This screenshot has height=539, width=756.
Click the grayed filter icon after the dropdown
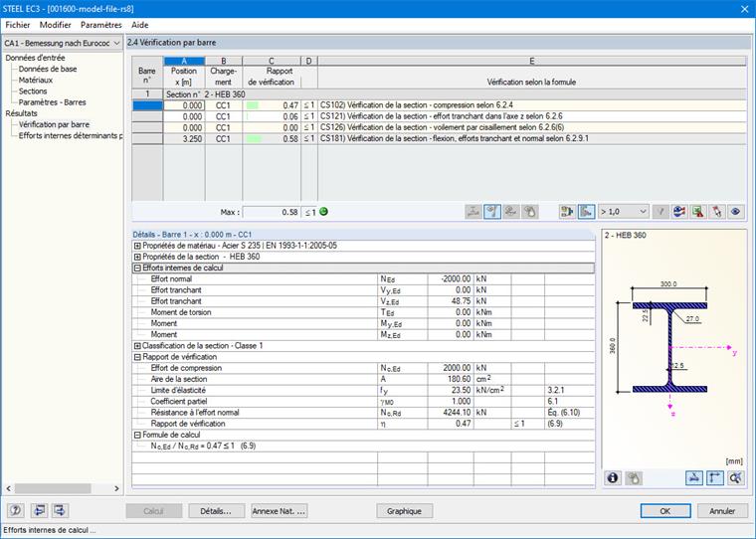(x=661, y=212)
